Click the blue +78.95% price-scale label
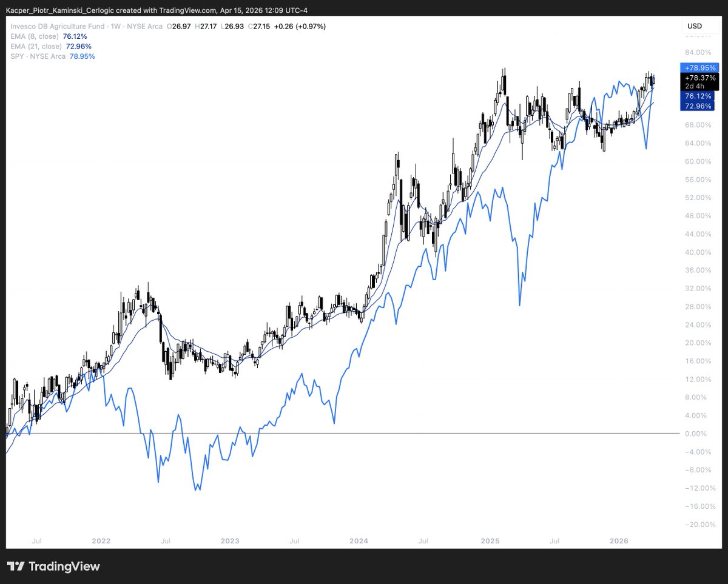The image size is (728, 584). point(700,68)
